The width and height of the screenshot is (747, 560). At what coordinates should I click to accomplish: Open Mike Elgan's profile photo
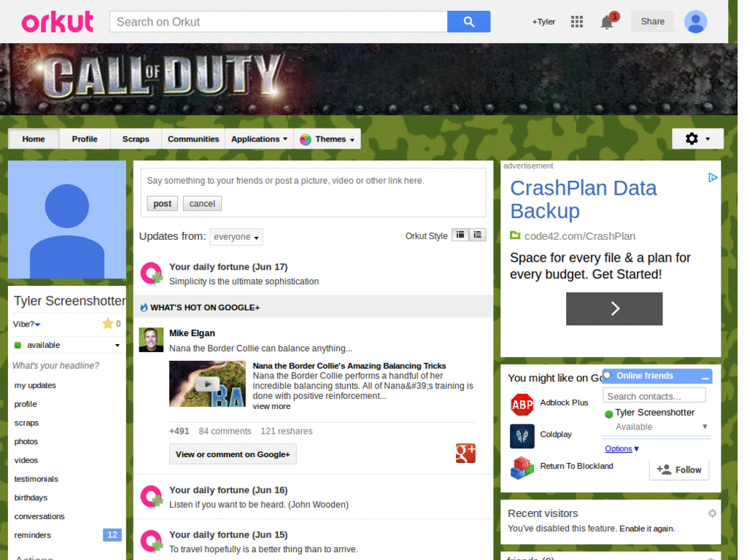point(151,340)
